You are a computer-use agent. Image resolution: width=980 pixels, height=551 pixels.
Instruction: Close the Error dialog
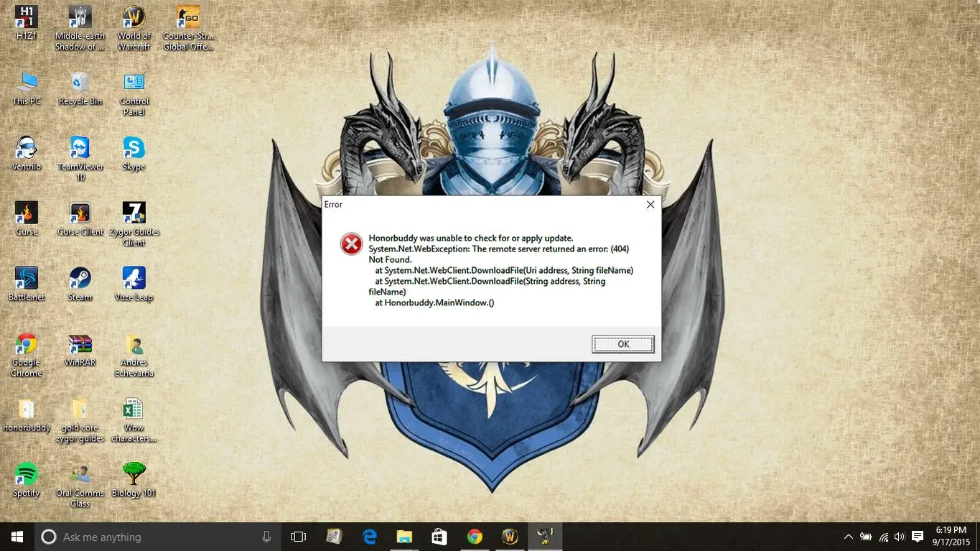[x=650, y=205]
